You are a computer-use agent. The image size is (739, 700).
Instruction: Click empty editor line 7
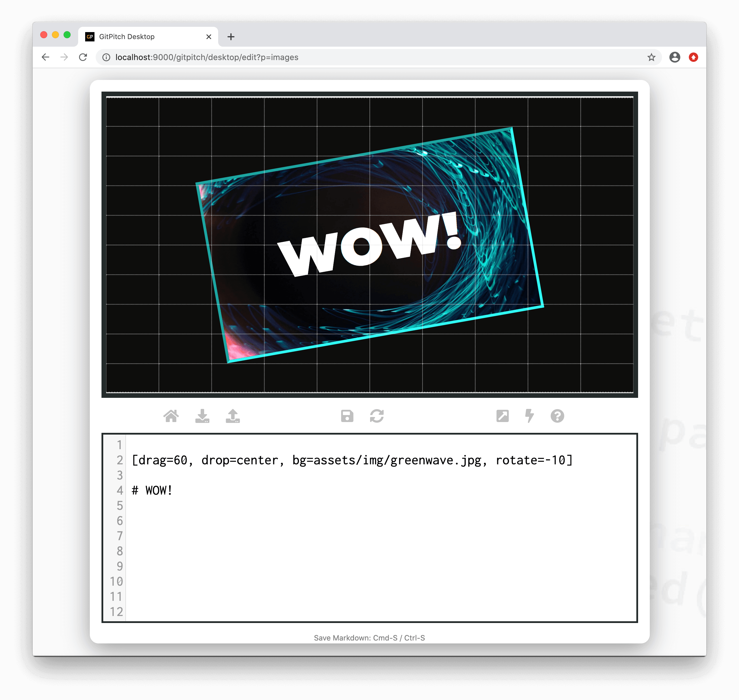point(381,536)
